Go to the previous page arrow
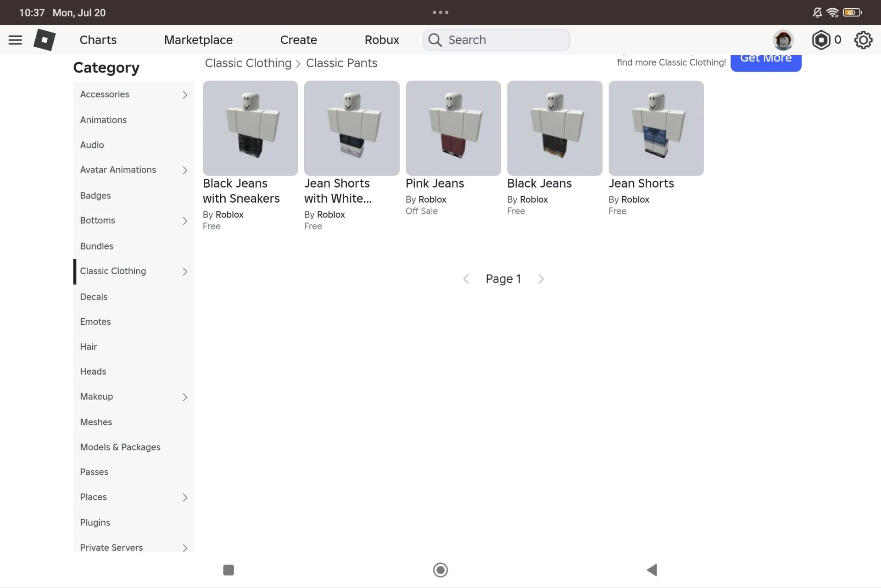Image resolution: width=881 pixels, height=588 pixels. [x=466, y=279]
